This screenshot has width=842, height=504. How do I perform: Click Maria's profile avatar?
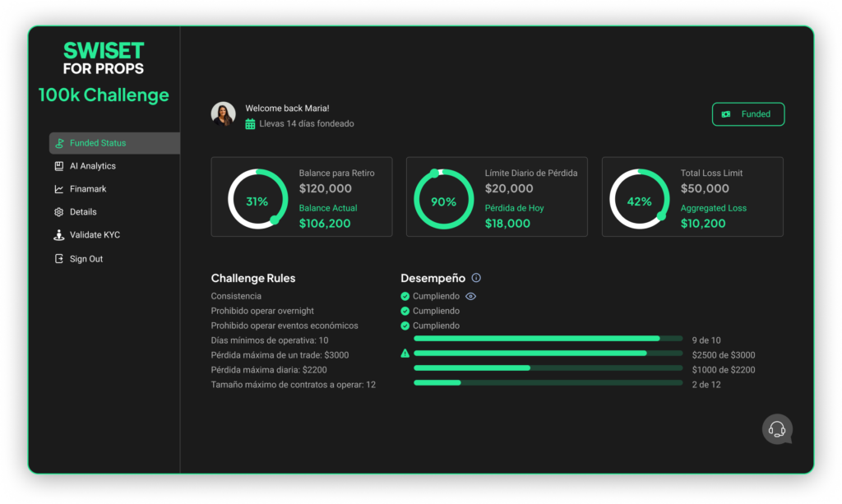click(x=223, y=114)
